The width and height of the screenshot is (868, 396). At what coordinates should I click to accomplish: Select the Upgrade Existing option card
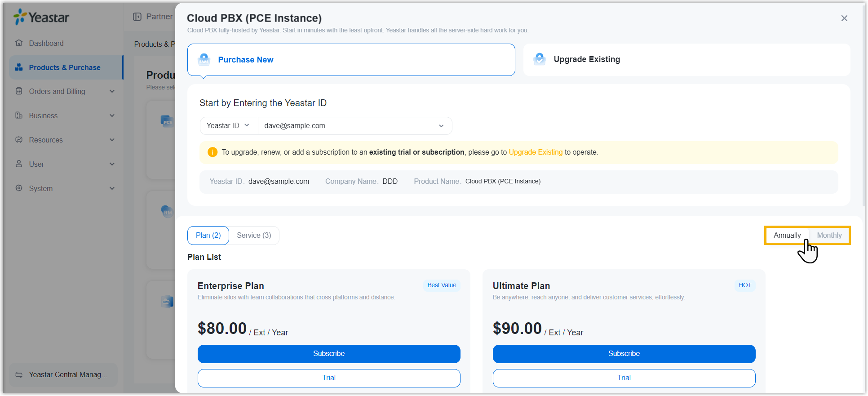(x=686, y=60)
